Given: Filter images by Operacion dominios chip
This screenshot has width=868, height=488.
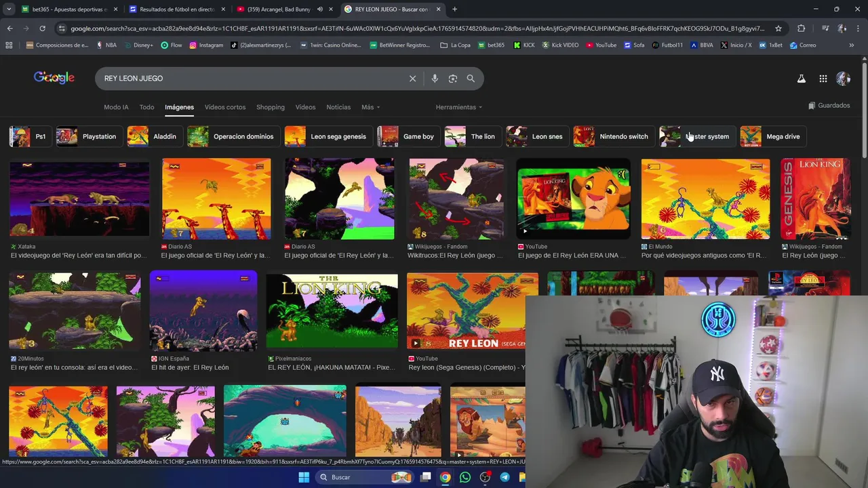Looking at the screenshot, I should click(x=233, y=136).
